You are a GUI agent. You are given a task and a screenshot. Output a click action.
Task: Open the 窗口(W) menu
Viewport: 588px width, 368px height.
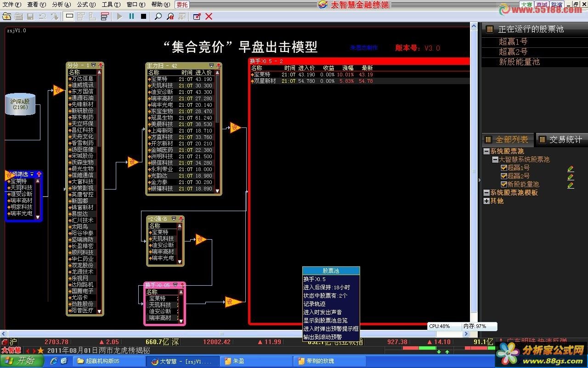(136, 5)
